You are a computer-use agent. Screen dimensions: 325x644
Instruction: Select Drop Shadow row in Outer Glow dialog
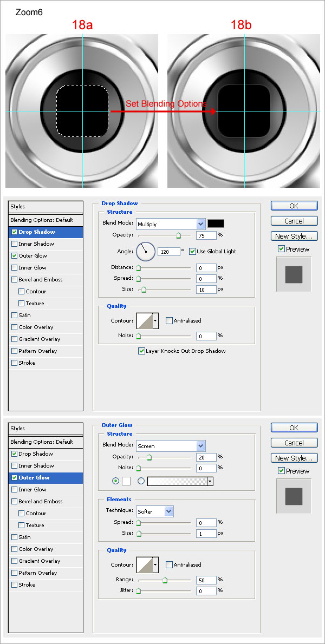pyautogui.click(x=45, y=454)
